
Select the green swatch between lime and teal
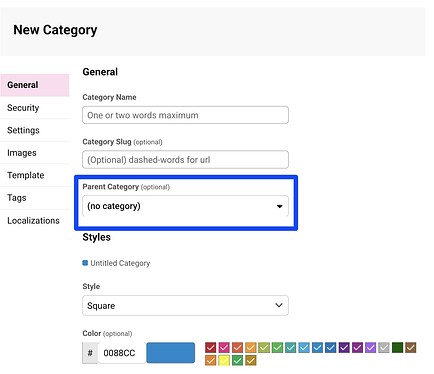tap(277, 348)
